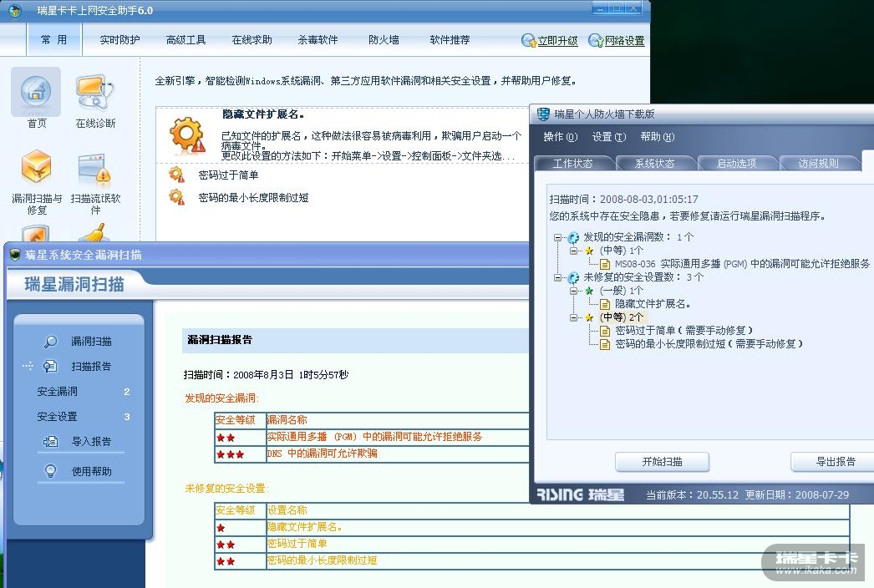
Task: Open the 在线诊断 icon
Action: (x=94, y=91)
